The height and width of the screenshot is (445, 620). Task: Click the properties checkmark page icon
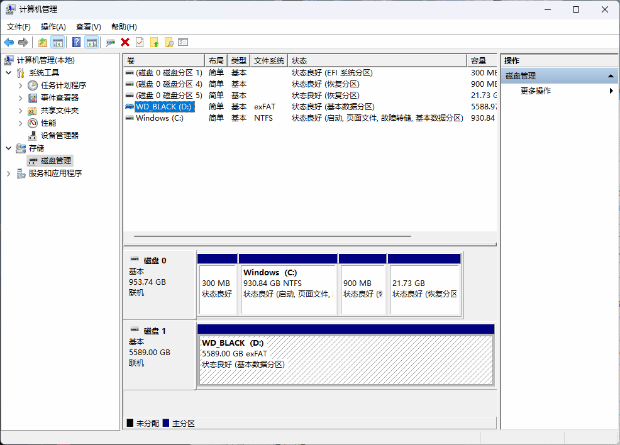[x=140, y=42]
